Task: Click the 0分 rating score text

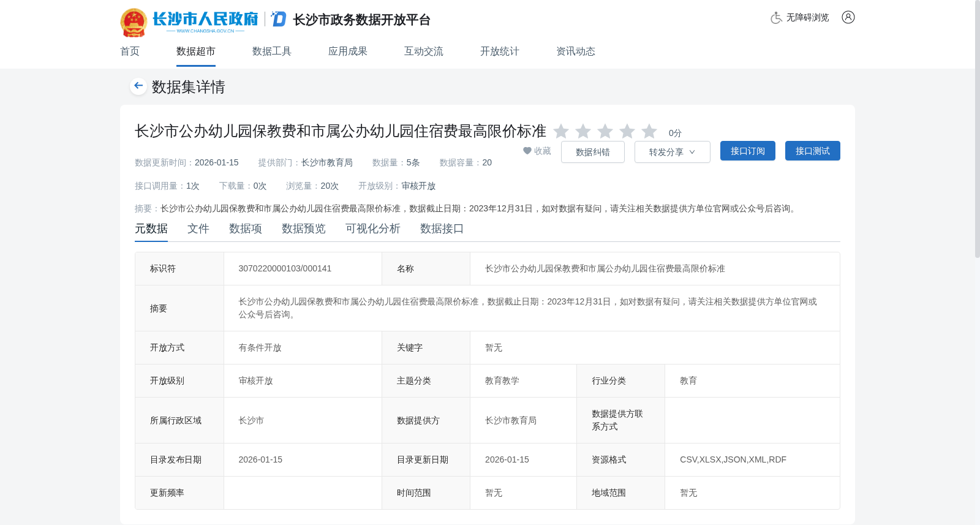Action: (675, 133)
